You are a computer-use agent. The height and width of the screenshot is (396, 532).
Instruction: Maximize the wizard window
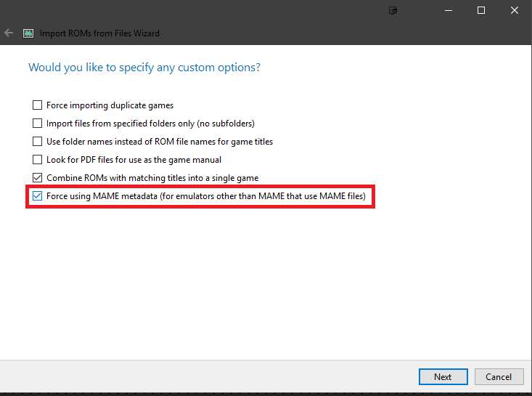480,10
